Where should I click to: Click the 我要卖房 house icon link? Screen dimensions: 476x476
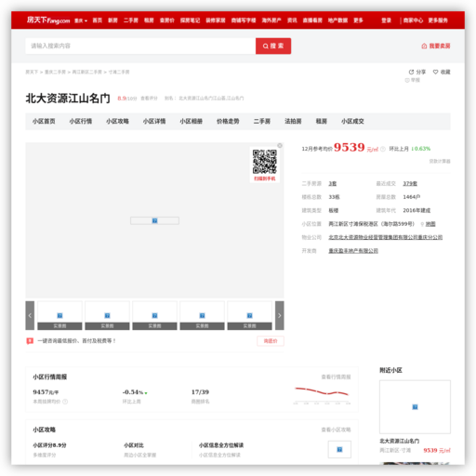click(436, 46)
